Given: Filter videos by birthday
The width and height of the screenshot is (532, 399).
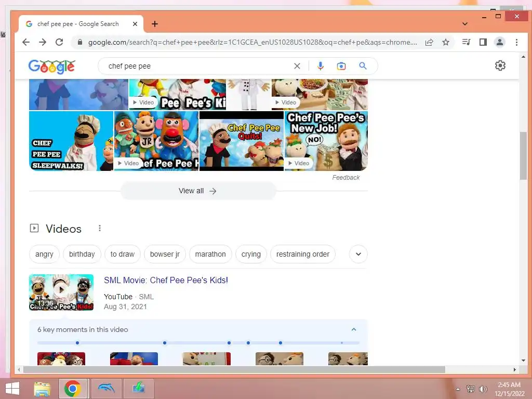Looking at the screenshot, I should (x=82, y=254).
